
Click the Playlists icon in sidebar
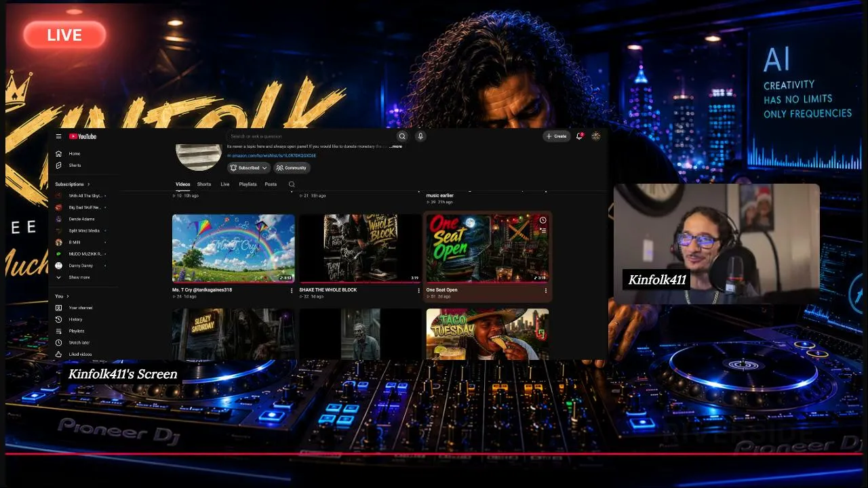coord(59,331)
